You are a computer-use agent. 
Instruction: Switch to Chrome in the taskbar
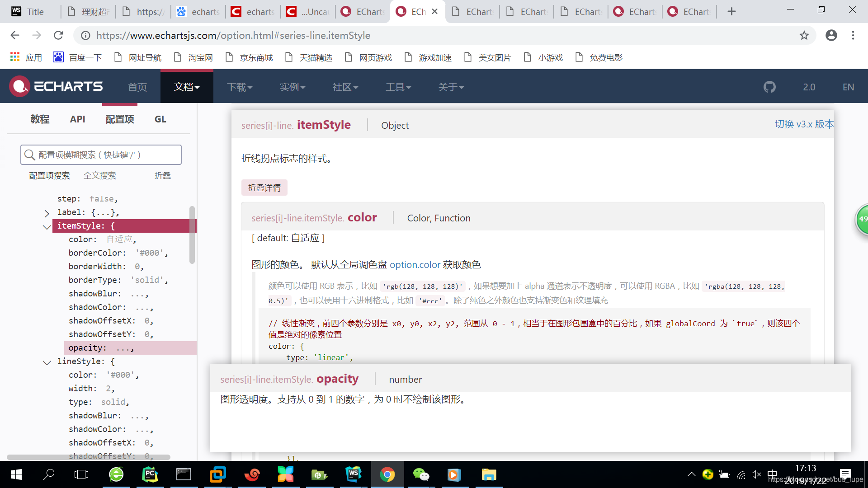pos(387,474)
